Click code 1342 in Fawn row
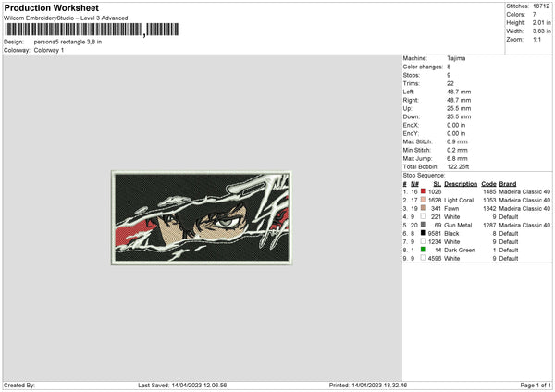Image resolution: width=555 pixels, height=392 pixels. tap(489, 208)
